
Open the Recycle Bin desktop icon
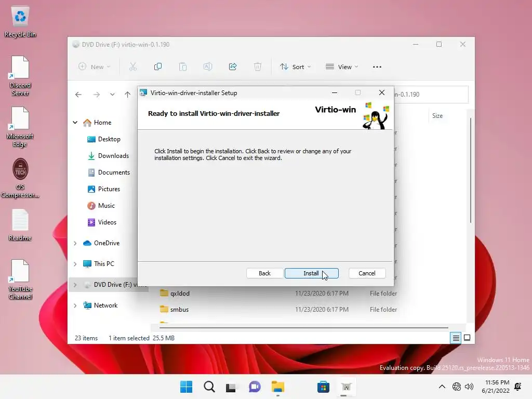[x=20, y=22]
